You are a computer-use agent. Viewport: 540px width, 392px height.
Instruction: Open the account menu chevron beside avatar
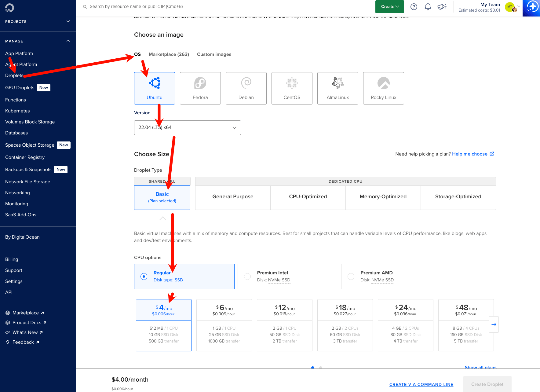click(519, 6)
